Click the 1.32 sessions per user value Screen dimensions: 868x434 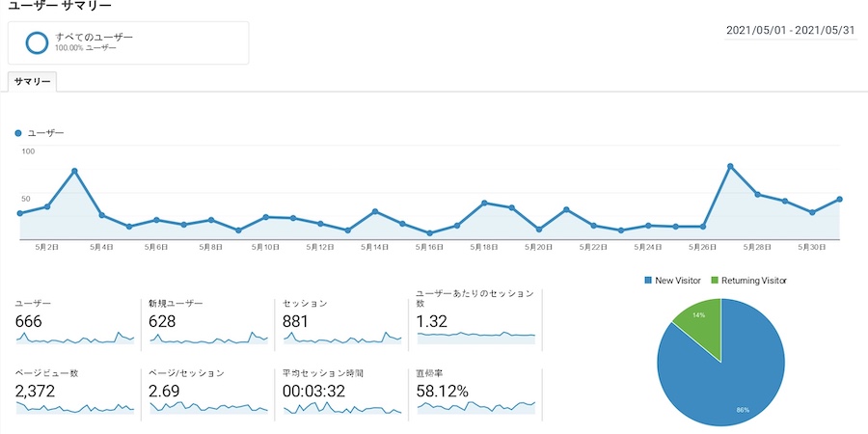pyautogui.click(x=432, y=321)
